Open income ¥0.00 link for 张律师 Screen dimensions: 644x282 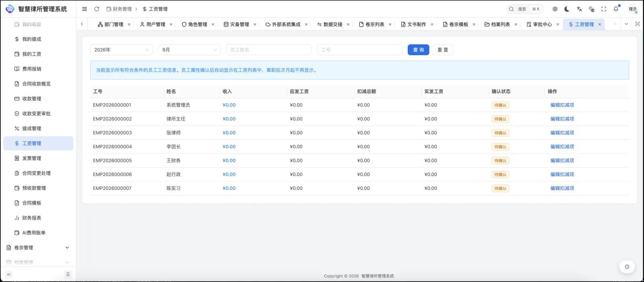point(229,133)
